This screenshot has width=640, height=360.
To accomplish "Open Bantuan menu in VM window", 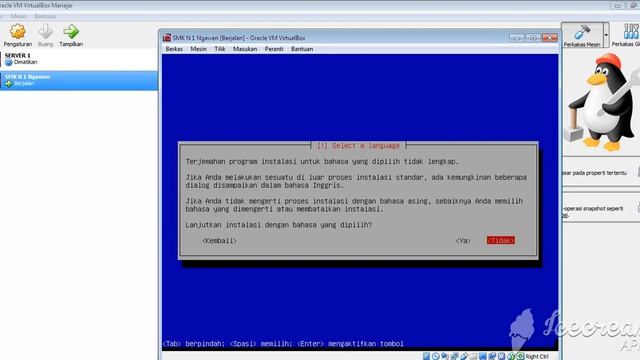I will [x=302, y=49].
